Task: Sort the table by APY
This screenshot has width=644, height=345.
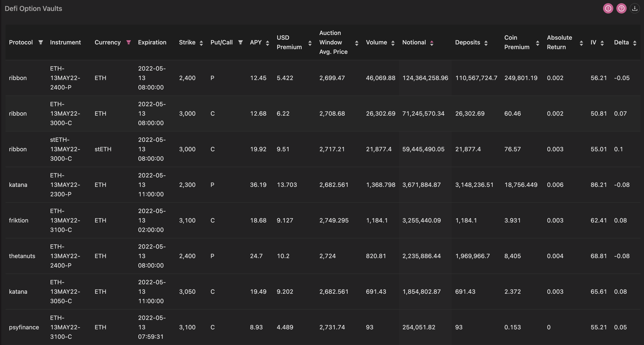Action: [x=268, y=43]
